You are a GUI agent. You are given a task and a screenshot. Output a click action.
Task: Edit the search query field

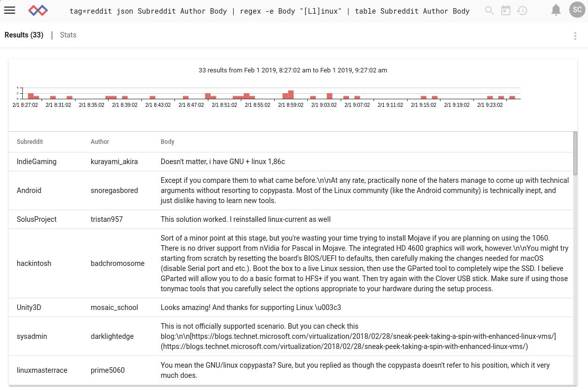(270, 11)
